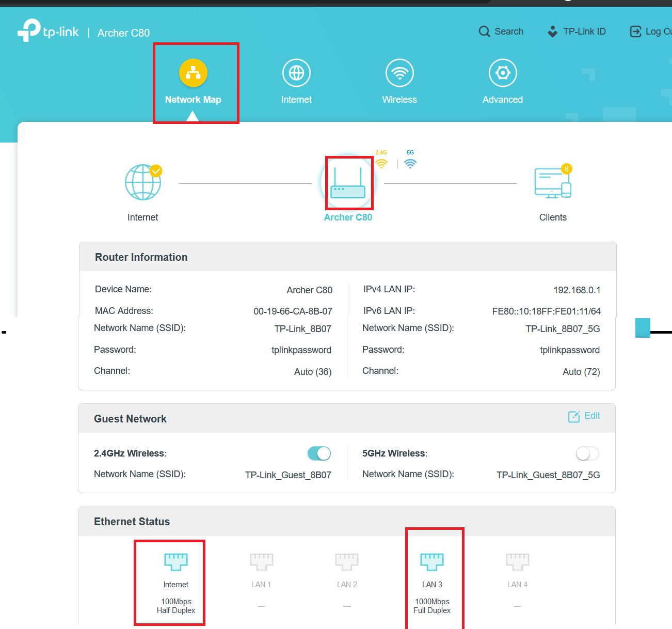Click Edit in Guest Network section
Image resolution: width=672 pixels, height=629 pixels.
584,416
